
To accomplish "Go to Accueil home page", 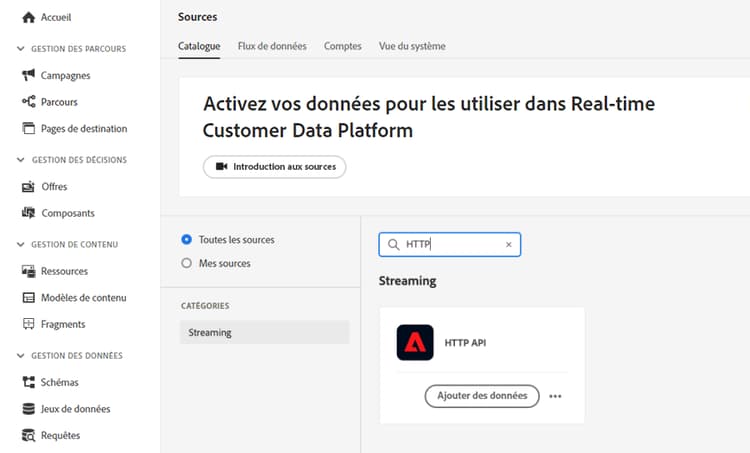I will 56,18.
